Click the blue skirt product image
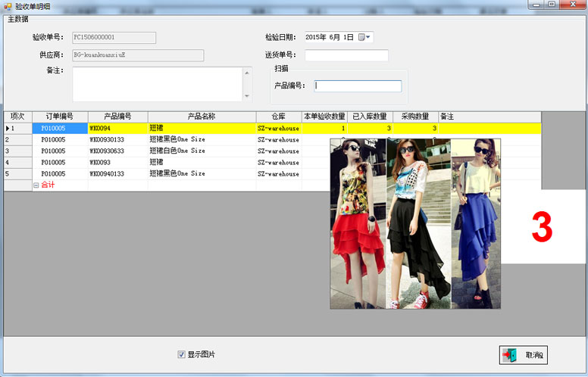Viewport: 588px width, 377px height. click(475, 223)
